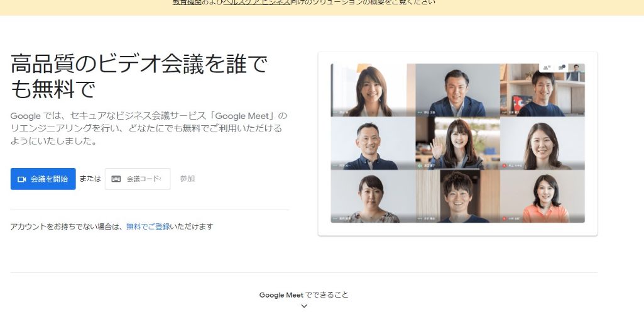Open the 無料でご登録 link
Viewport: 644px width, 314px height.
pos(148,227)
